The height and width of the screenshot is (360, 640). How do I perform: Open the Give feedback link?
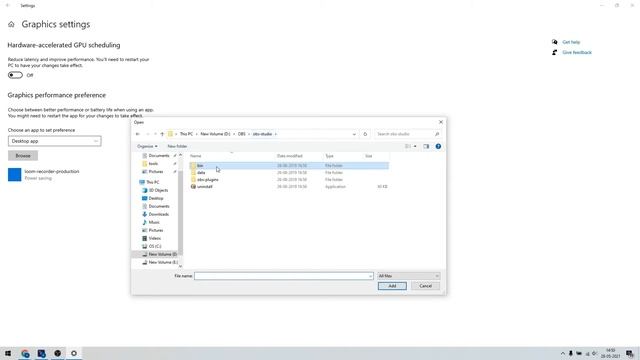pos(577,53)
